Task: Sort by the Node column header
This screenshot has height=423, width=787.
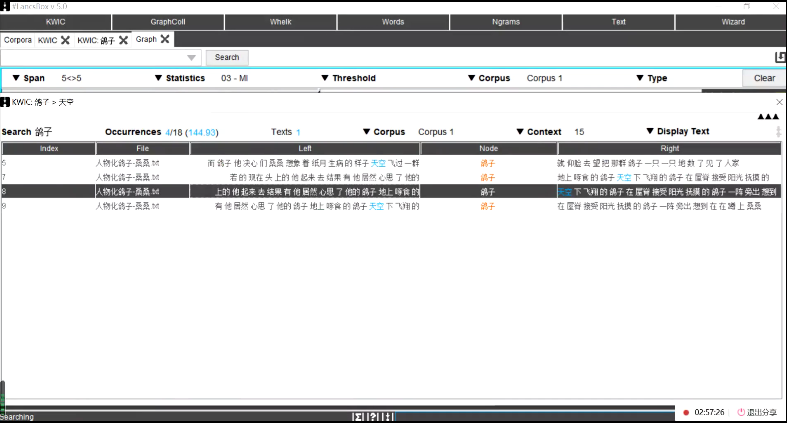Action: (x=488, y=148)
